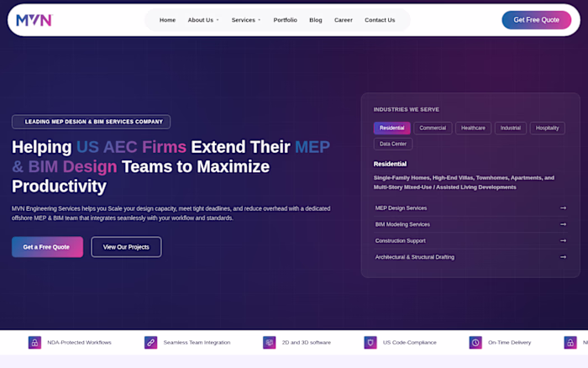
Task: Open the Blog page
Action: [315, 20]
